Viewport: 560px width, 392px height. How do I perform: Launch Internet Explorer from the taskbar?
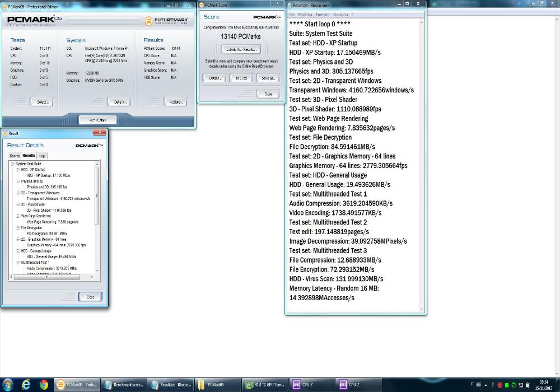[x=26, y=385]
